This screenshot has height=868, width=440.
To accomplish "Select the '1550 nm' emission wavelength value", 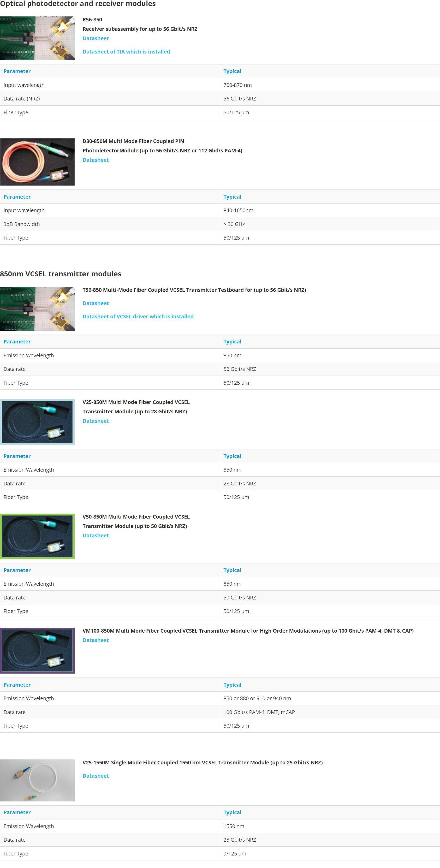I will pos(234,826).
